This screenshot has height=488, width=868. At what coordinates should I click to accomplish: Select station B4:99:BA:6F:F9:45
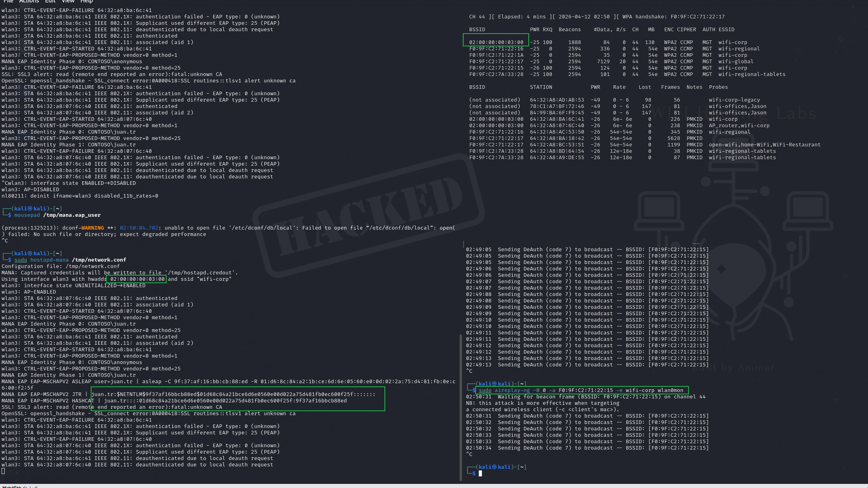(x=557, y=113)
